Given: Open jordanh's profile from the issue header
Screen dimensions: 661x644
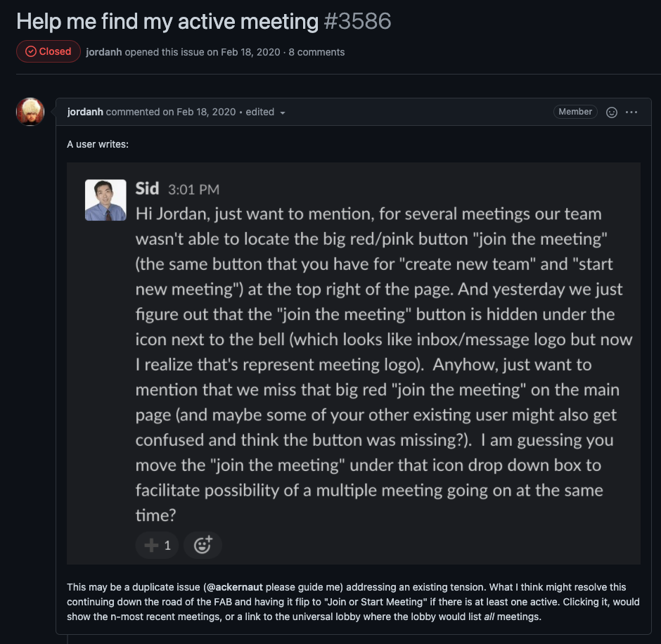Looking at the screenshot, I should pyautogui.click(x=103, y=51).
